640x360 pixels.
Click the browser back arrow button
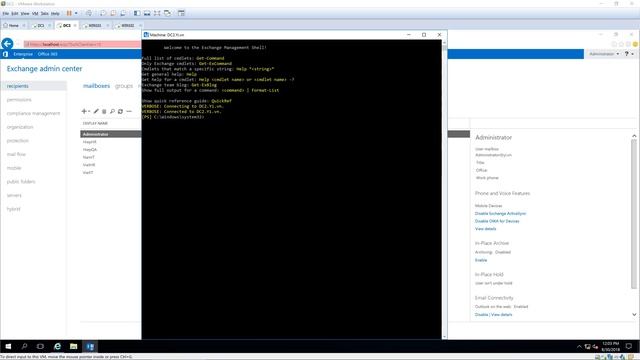pyautogui.click(x=7, y=44)
